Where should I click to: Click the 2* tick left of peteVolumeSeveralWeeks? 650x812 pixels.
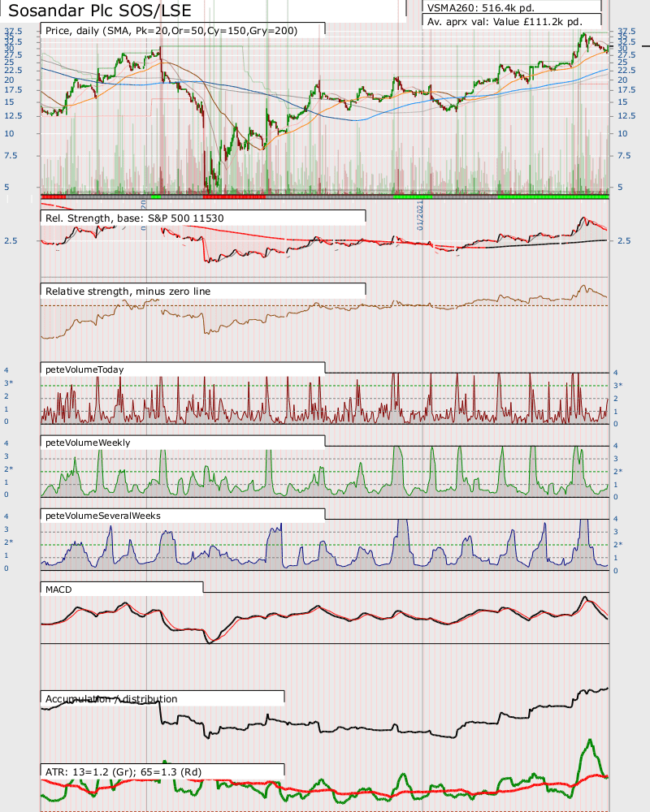pyautogui.click(x=8, y=542)
